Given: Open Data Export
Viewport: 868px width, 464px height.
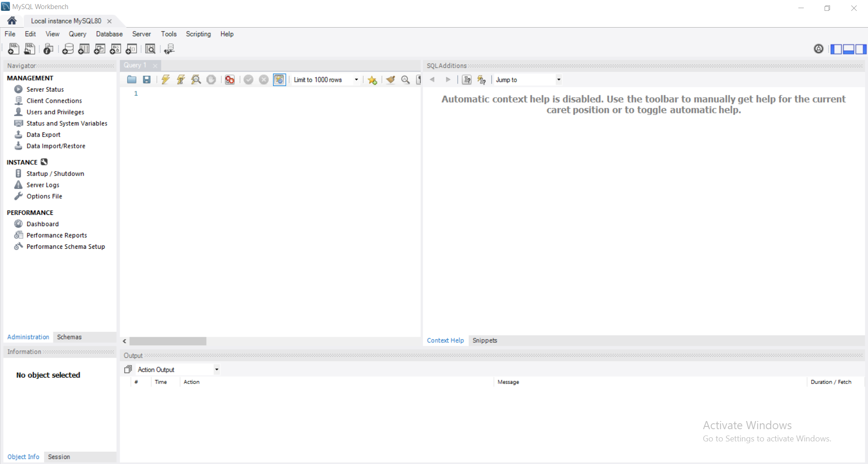Looking at the screenshot, I should tap(43, 135).
